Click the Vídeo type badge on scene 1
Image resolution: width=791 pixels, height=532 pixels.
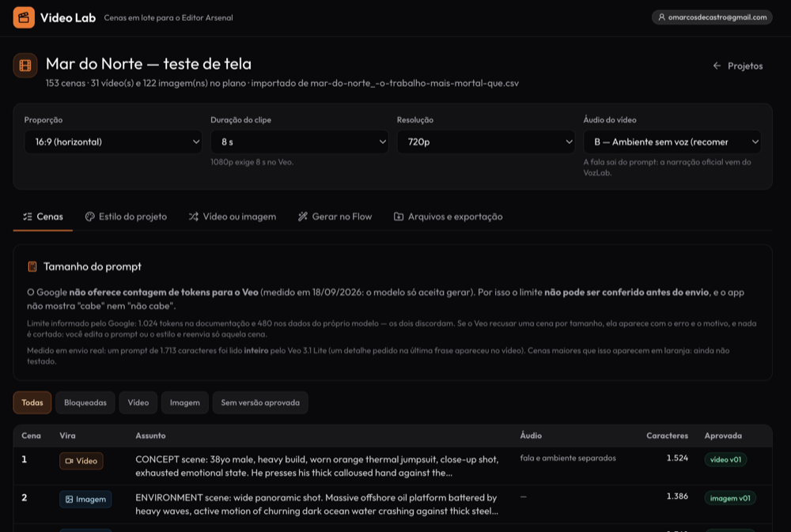click(81, 461)
